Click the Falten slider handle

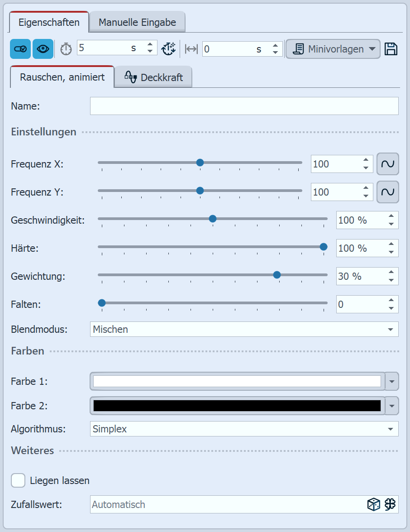[x=102, y=303]
